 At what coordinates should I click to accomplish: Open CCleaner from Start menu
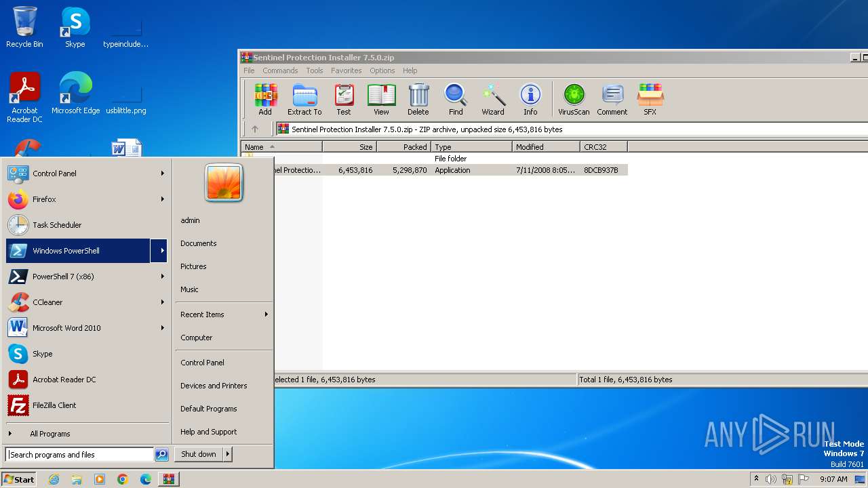[87, 302]
